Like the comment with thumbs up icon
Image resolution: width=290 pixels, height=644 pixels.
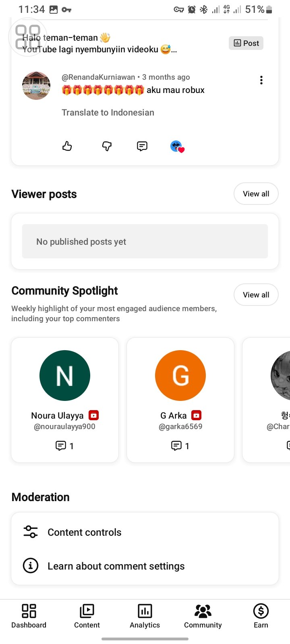tap(67, 146)
